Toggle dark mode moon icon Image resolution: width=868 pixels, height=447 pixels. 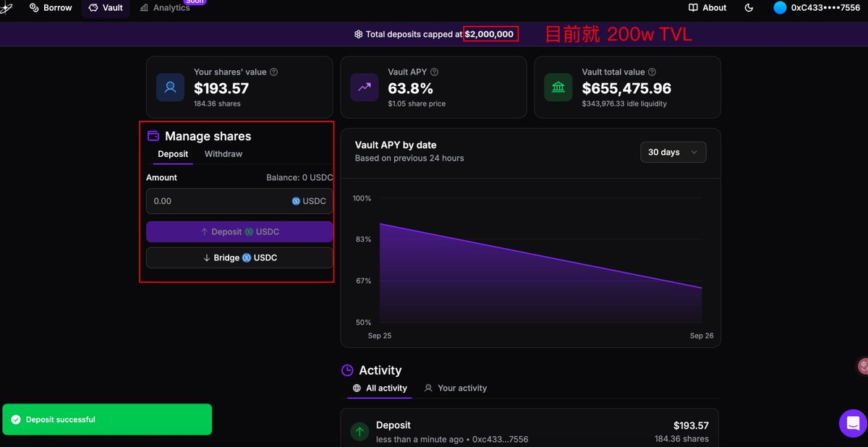(x=749, y=8)
